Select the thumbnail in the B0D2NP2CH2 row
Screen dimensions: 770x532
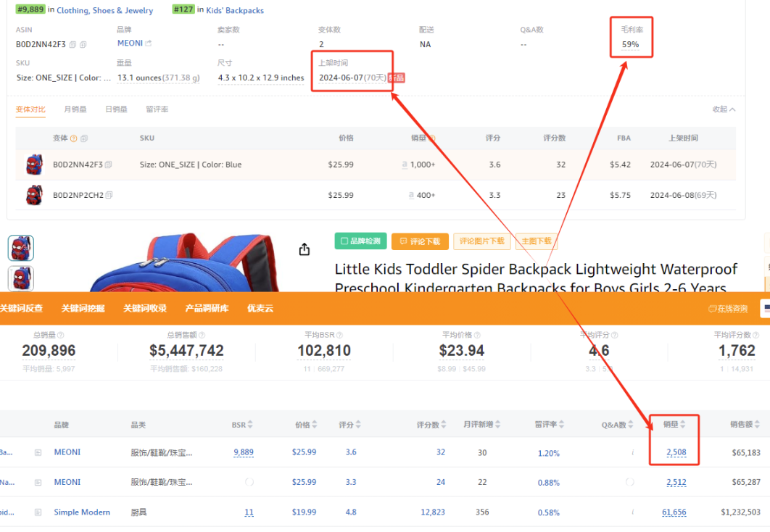click(x=34, y=195)
